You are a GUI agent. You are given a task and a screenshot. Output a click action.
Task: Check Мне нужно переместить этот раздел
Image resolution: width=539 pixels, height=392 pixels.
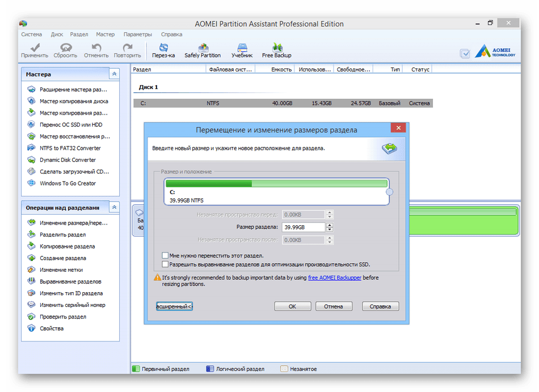coord(165,255)
